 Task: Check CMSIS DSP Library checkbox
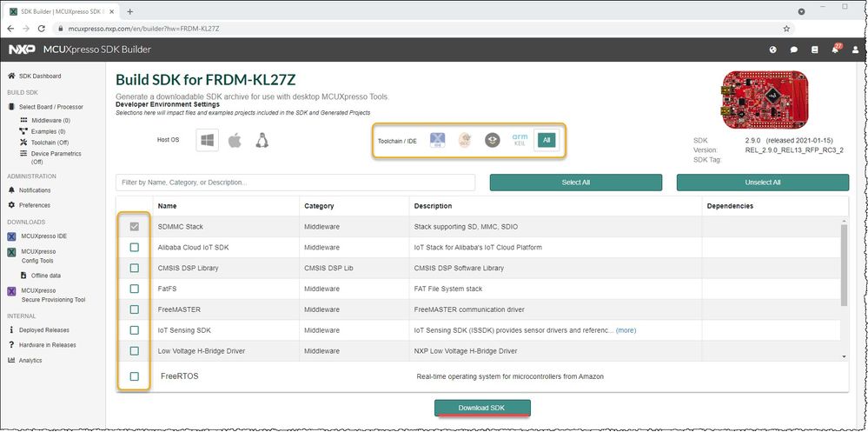pyautogui.click(x=134, y=268)
